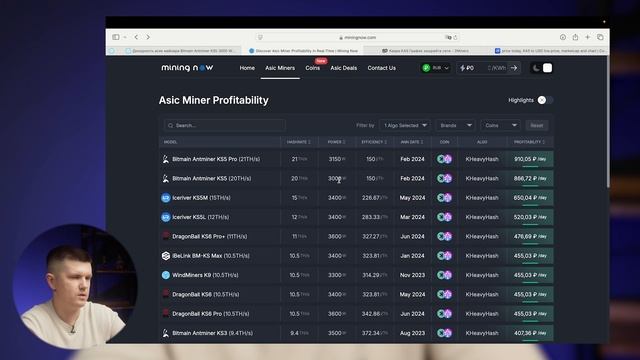Image resolution: width=640 pixels, height=360 pixels.
Task: Sort table by Efficiency column
Action: coord(374,142)
